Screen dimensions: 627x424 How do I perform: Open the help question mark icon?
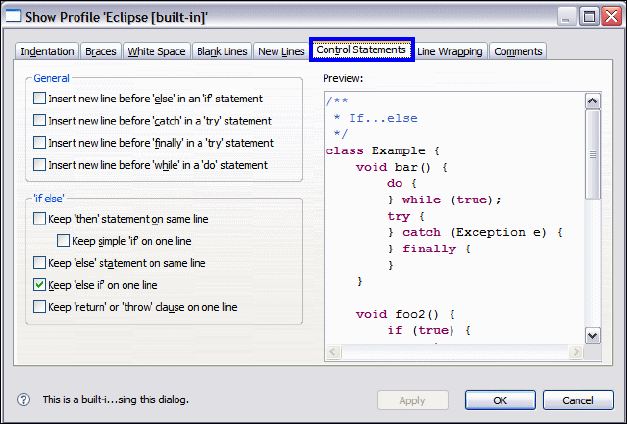[x=24, y=399]
